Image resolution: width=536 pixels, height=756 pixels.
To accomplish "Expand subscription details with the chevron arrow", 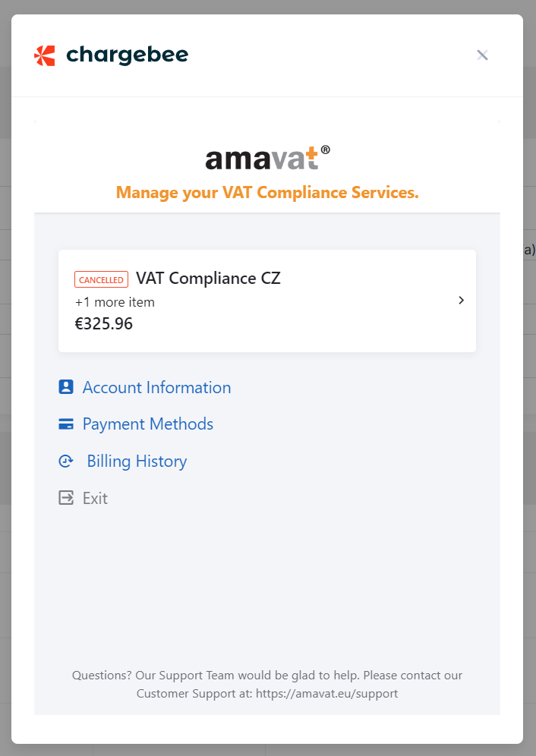I will (462, 301).
